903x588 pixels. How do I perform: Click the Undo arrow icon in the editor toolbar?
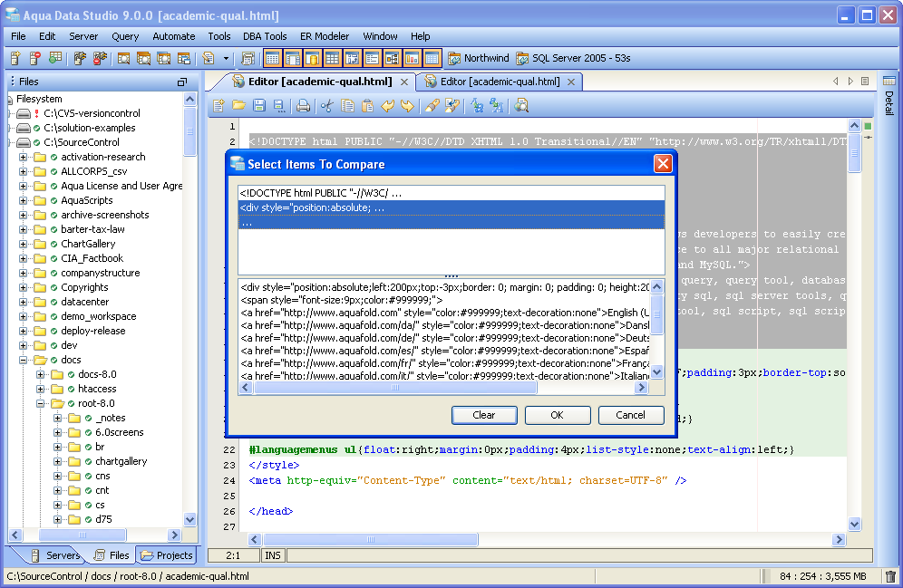click(x=387, y=106)
